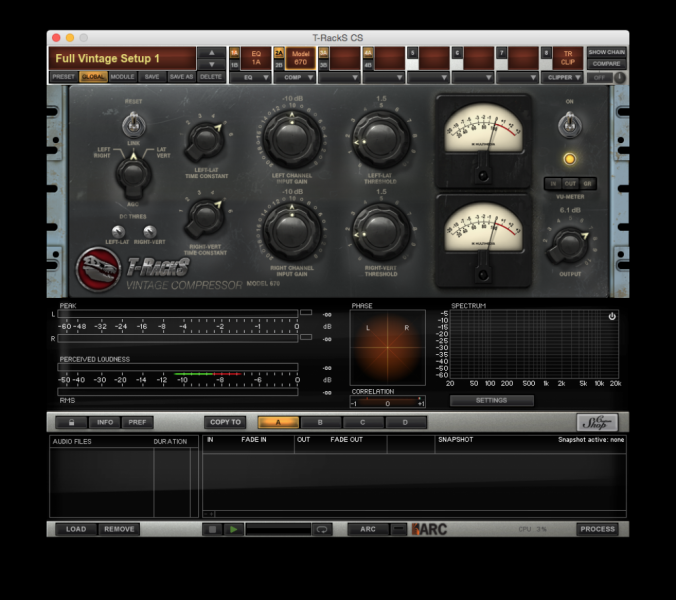Click the spectrum analyzer power icon

[x=612, y=316]
